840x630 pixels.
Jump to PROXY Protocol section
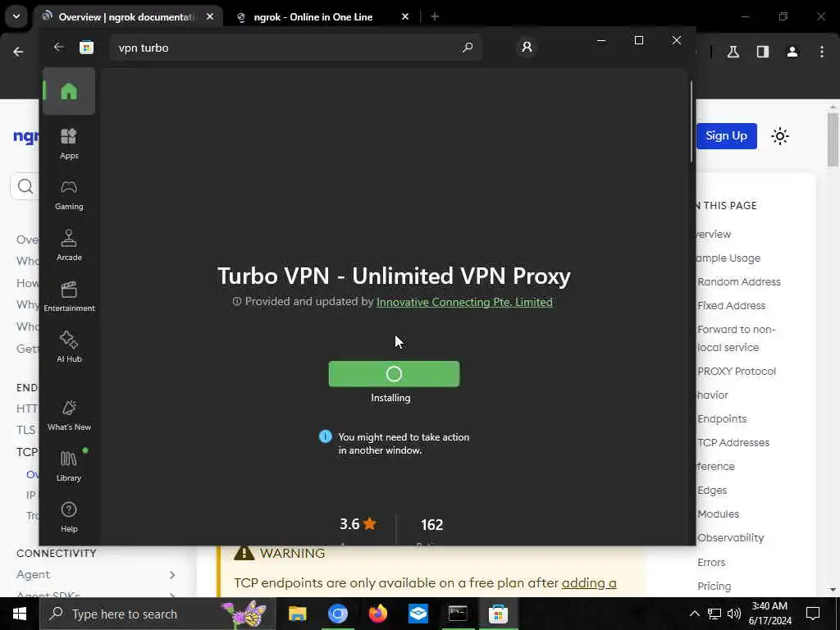(736, 372)
